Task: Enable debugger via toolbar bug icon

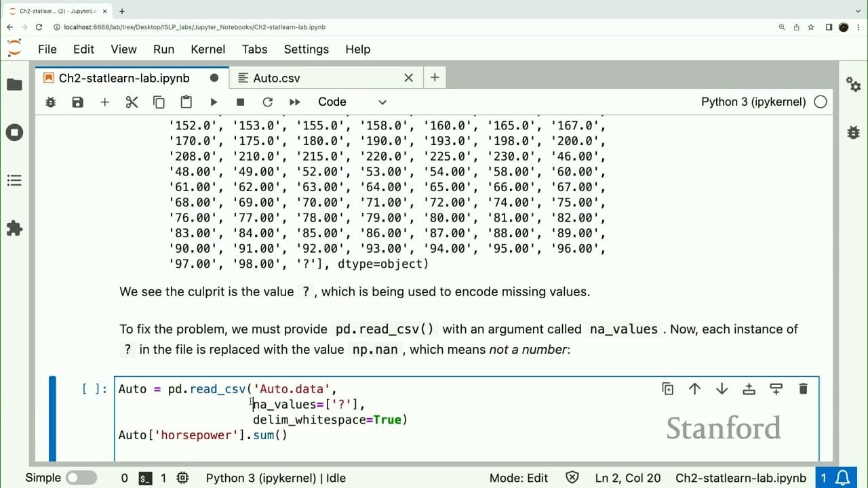Action: coord(50,102)
